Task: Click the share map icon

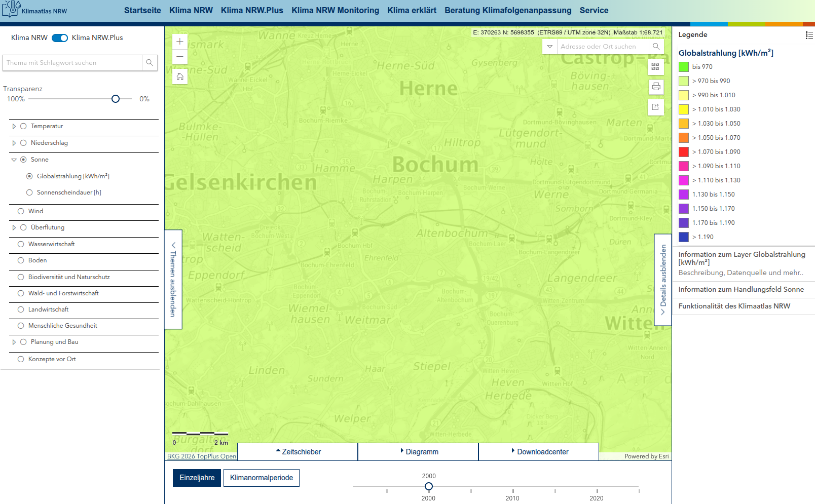Action: [x=655, y=107]
